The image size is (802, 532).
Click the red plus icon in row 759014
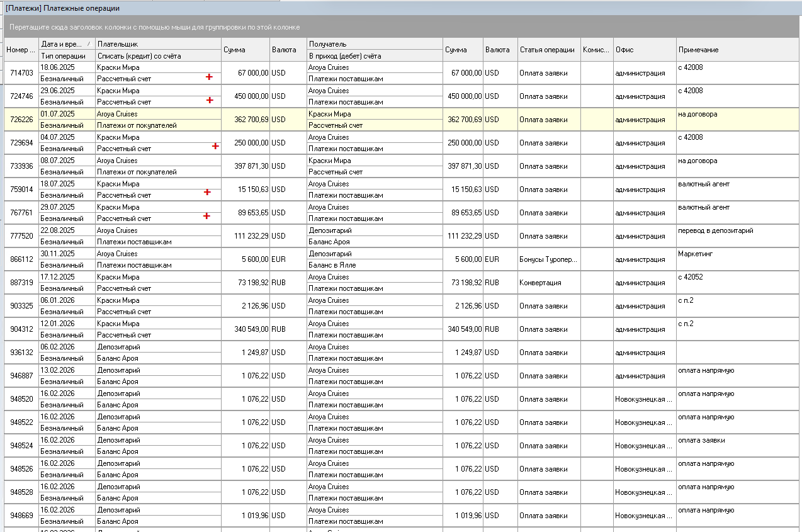[x=207, y=193]
